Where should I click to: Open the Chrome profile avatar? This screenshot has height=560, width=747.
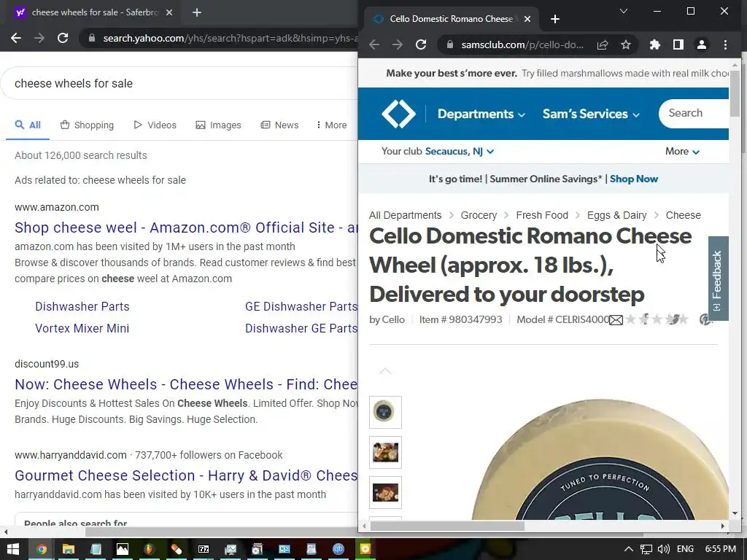(702, 44)
